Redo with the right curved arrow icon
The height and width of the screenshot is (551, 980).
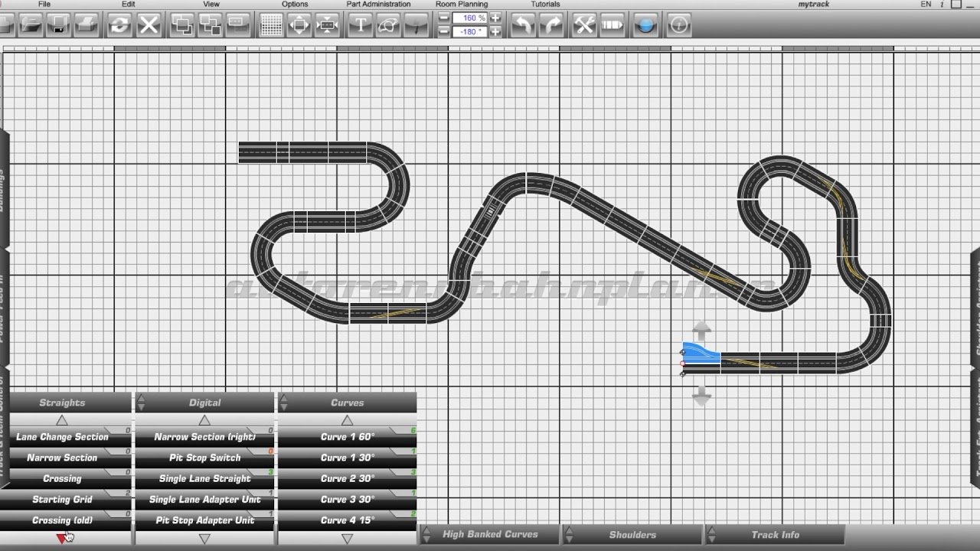tap(550, 25)
